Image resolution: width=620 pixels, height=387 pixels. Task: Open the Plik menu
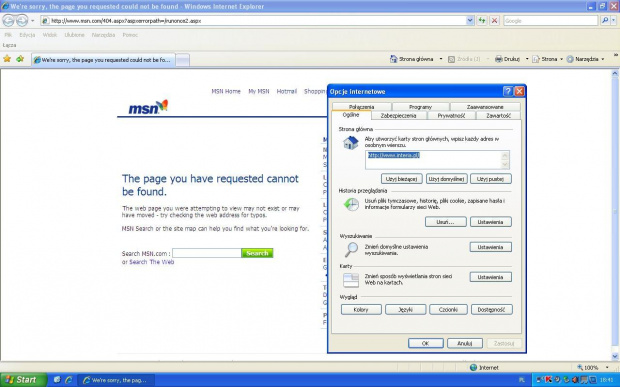tap(8, 35)
